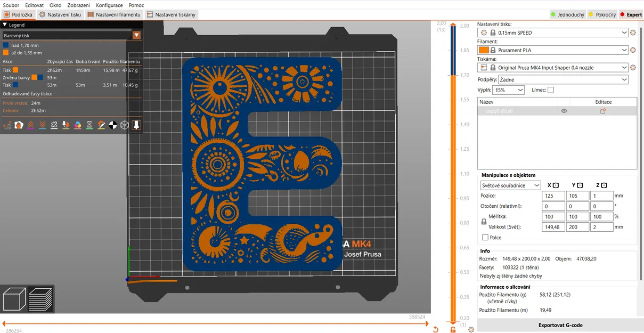Click Velikost X field showing 149,48
The image size is (644, 333).
coord(553,227)
